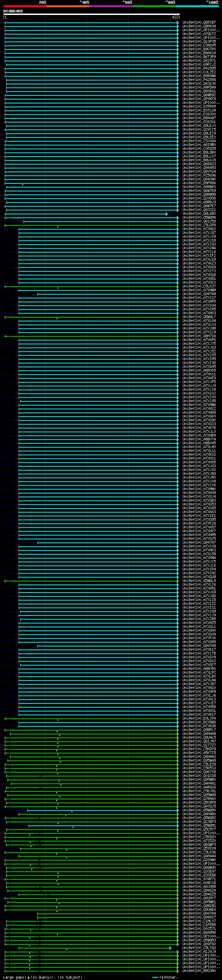
Task: Click the query end position label 422
Action: click(x=175, y=17)
